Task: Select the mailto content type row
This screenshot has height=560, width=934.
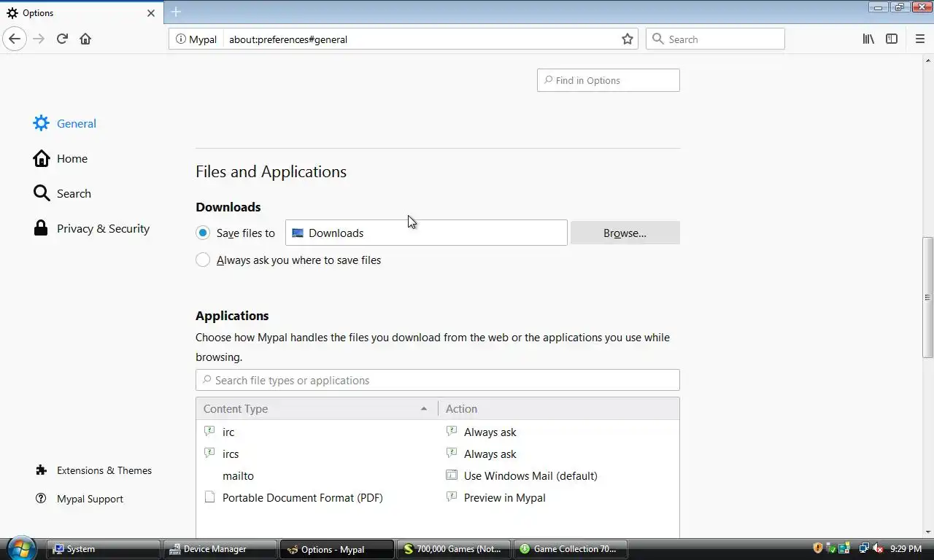Action: coord(438,475)
